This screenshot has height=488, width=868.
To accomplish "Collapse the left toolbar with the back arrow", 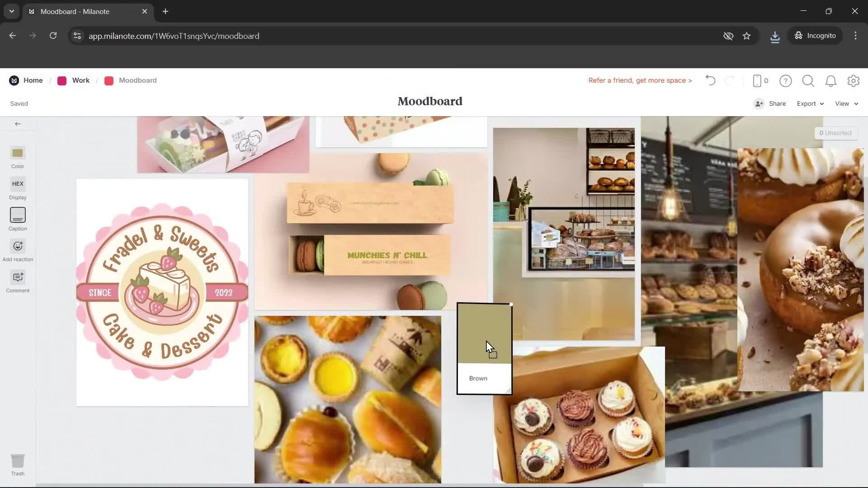I will [x=17, y=123].
